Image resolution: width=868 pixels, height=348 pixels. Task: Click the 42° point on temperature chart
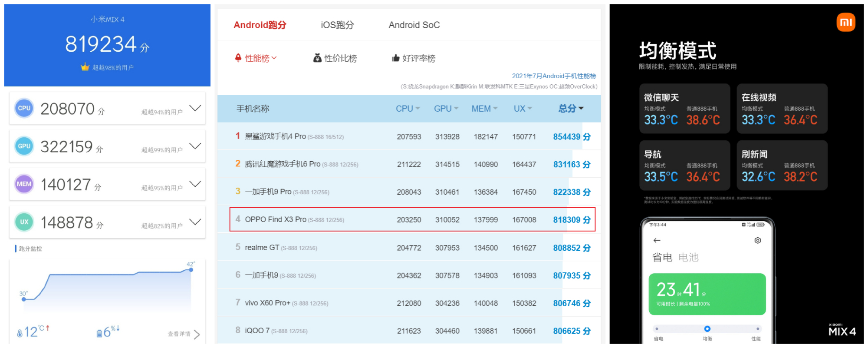pyautogui.click(x=191, y=270)
